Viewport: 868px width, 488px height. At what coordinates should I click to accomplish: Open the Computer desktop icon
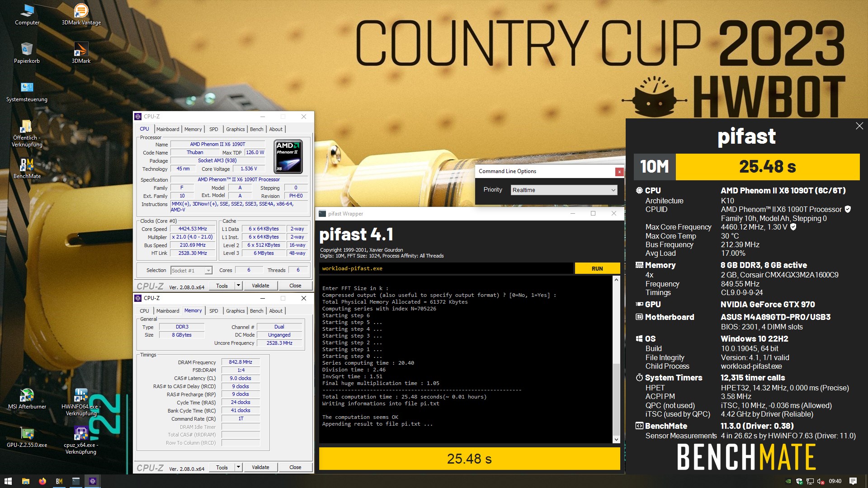tap(27, 14)
